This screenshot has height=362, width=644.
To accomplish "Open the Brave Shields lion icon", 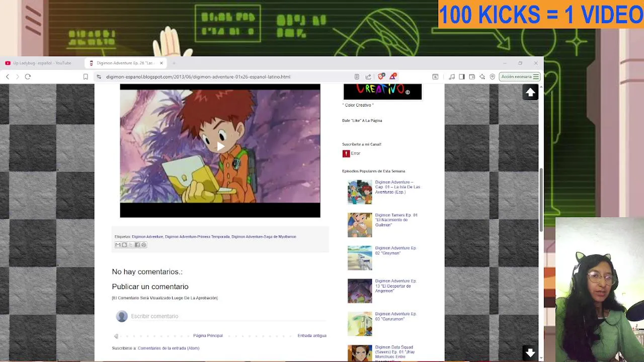I will [381, 76].
